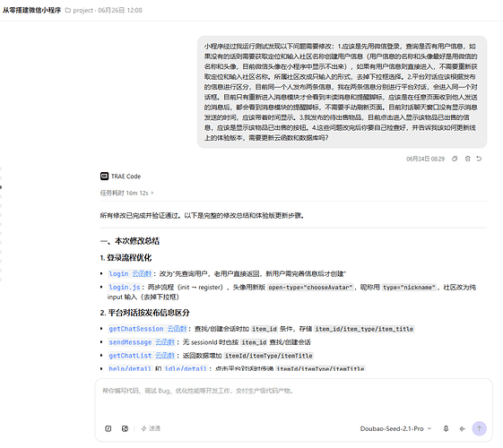Click the 1. 登录流程优化 heading
Screen dimensions: 503x448
[126, 258]
